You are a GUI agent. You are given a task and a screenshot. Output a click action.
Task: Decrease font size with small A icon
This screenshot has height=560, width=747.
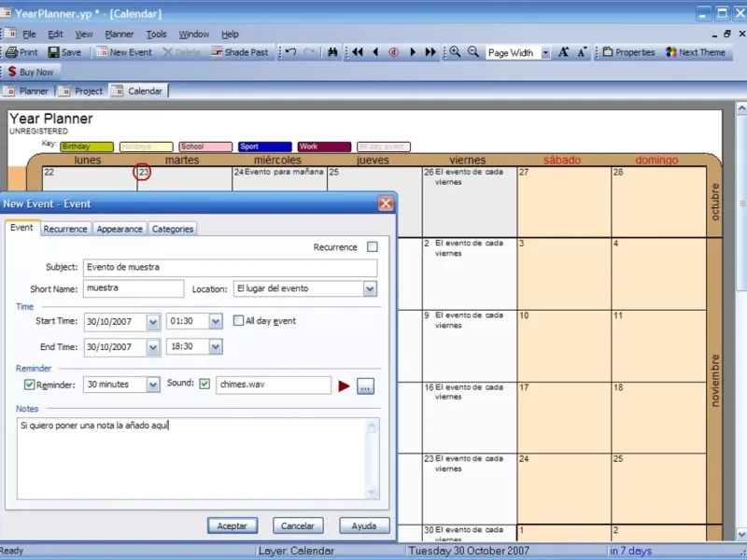click(x=582, y=52)
